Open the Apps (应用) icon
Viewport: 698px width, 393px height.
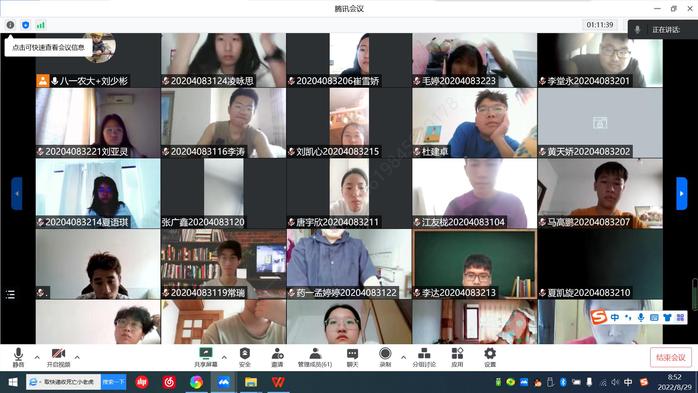coord(457,357)
